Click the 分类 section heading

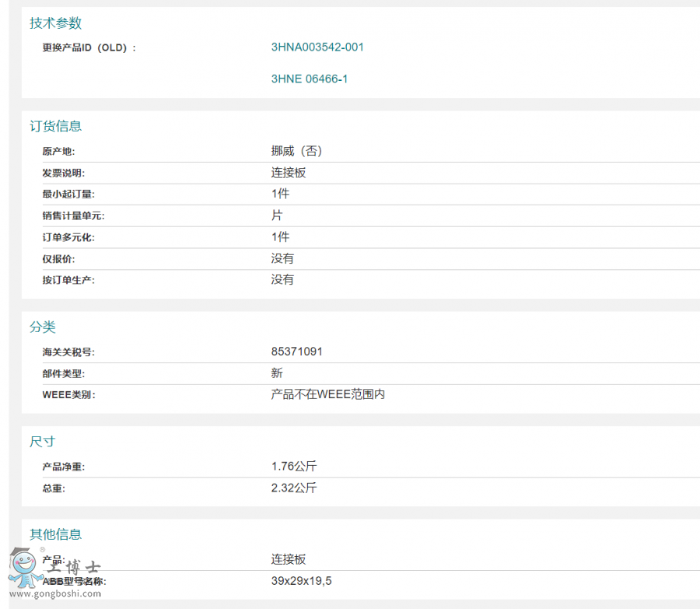click(43, 327)
